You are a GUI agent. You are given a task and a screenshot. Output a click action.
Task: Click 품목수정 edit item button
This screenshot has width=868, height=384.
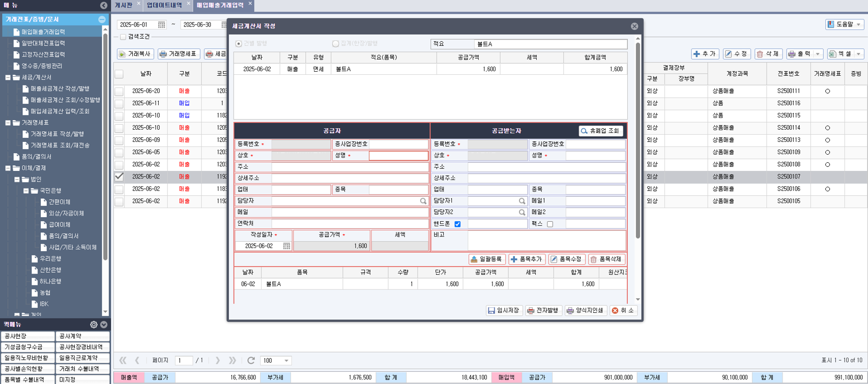point(567,259)
